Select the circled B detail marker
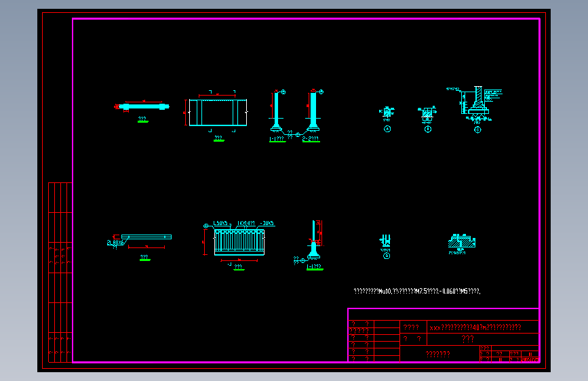This screenshot has height=381, width=588. click(x=428, y=129)
